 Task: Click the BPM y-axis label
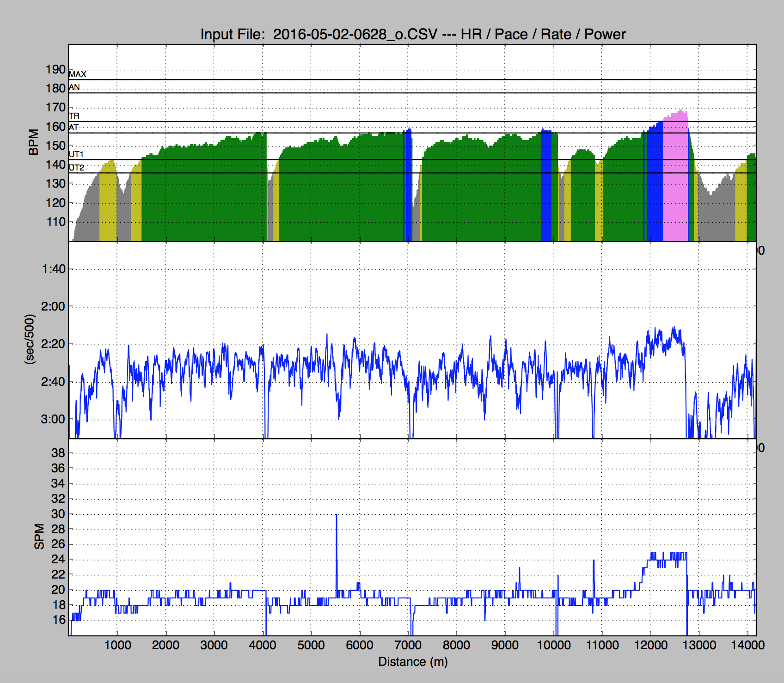33,142
